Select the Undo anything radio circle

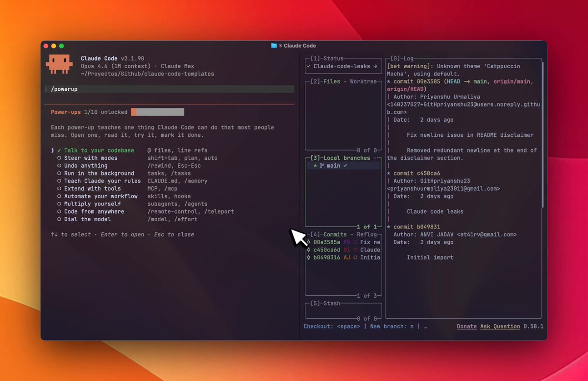(x=59, y=166)
